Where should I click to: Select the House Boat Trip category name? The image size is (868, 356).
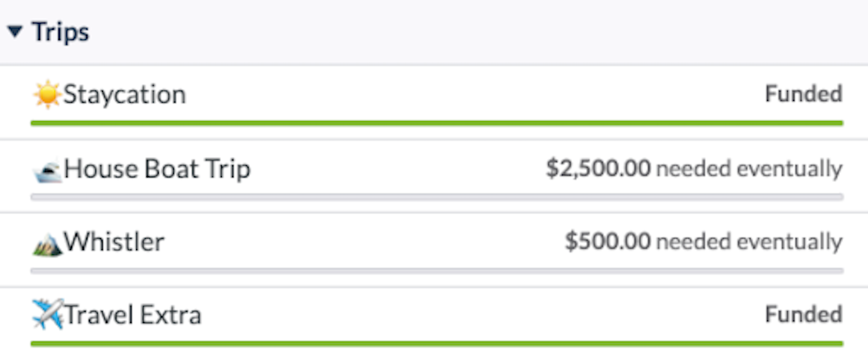157,169
